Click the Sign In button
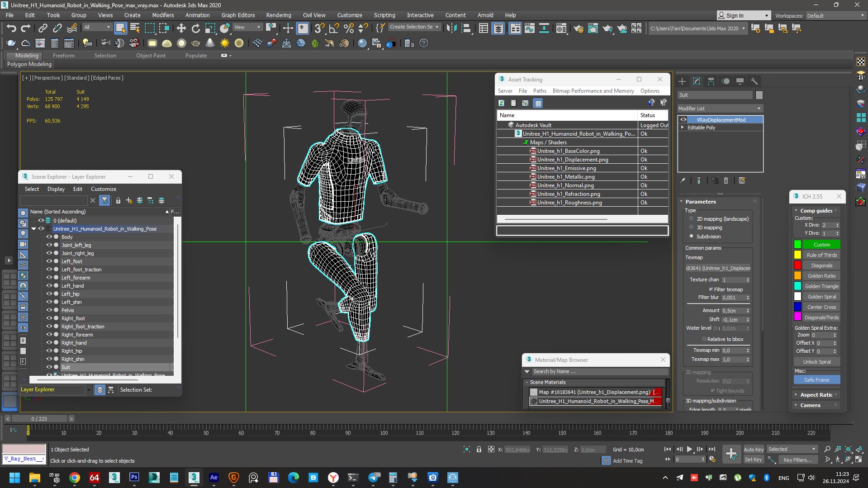The image size is (868, 488). point(743,15)
